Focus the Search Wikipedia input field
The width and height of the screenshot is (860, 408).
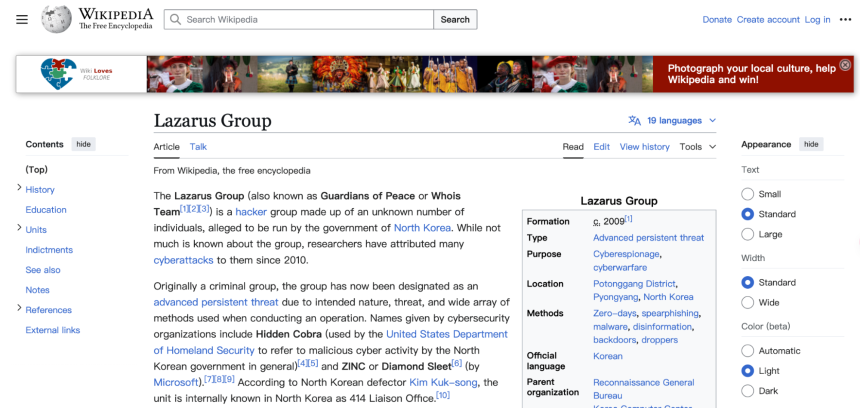299,19
